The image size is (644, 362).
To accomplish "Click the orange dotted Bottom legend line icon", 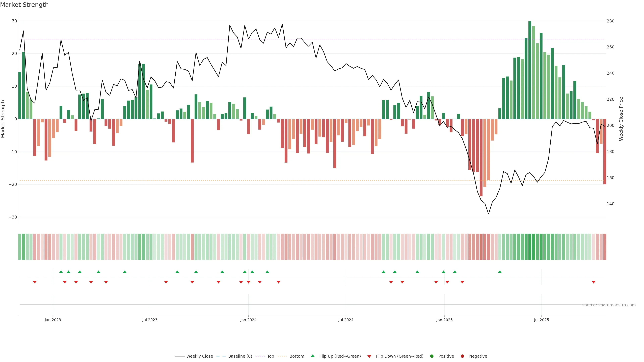I will (x=282, y=356).
